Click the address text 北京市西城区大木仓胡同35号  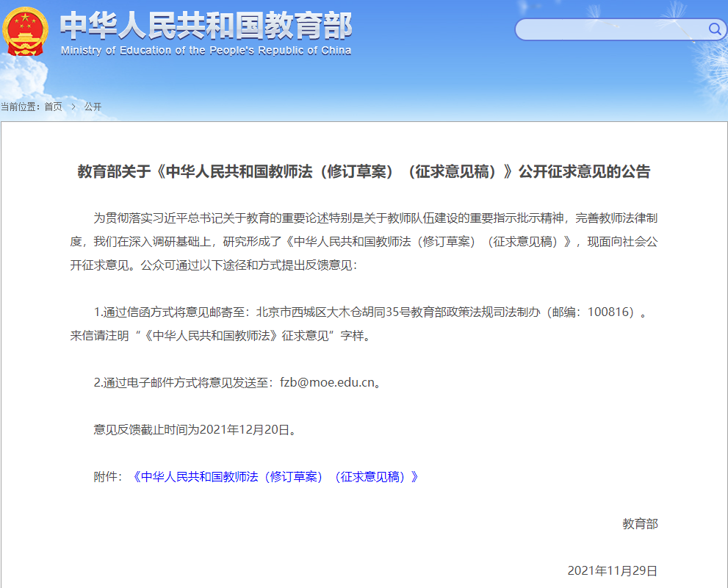point(334,312)
